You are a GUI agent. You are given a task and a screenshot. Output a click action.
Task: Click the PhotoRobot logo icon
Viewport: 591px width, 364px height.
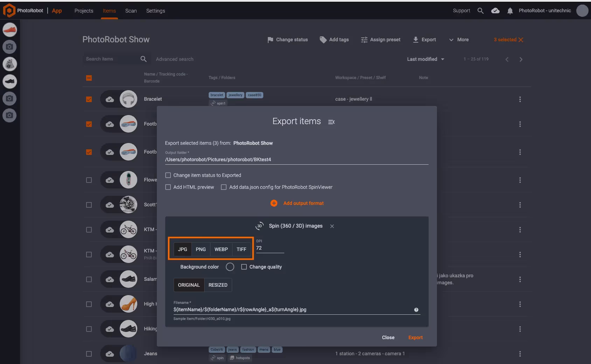point(9,10)
